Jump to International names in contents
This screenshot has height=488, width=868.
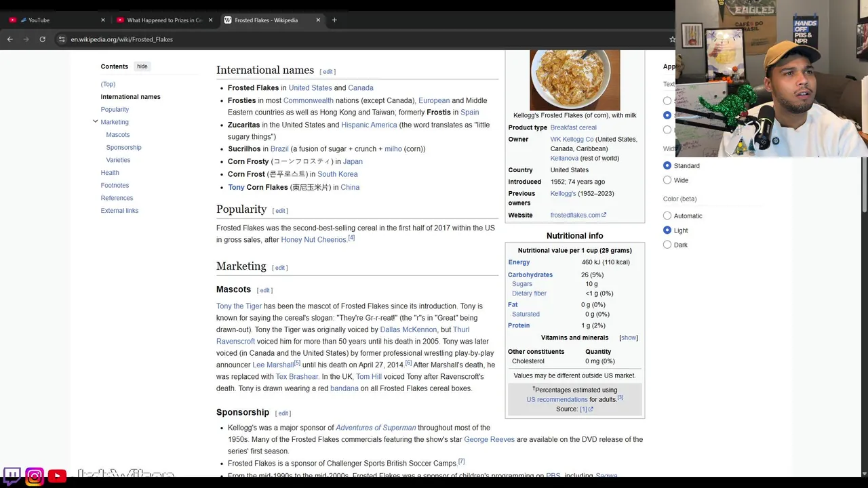click(x=130, y=97)
